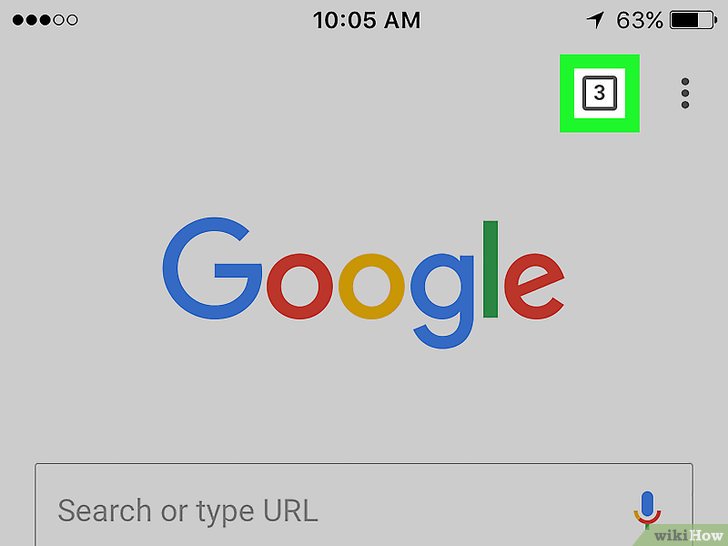
Task: Click the lowercase blue g in Google logo
Action: [x=442, y=301]
